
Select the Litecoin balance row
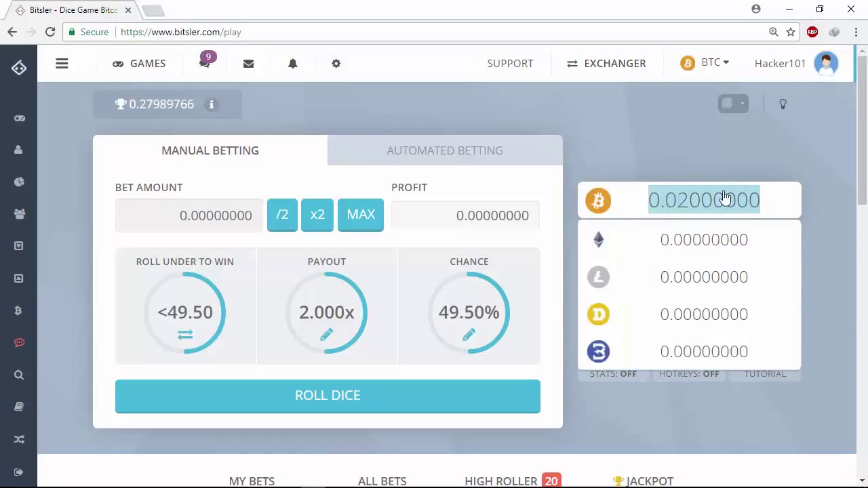coord(689,277)
